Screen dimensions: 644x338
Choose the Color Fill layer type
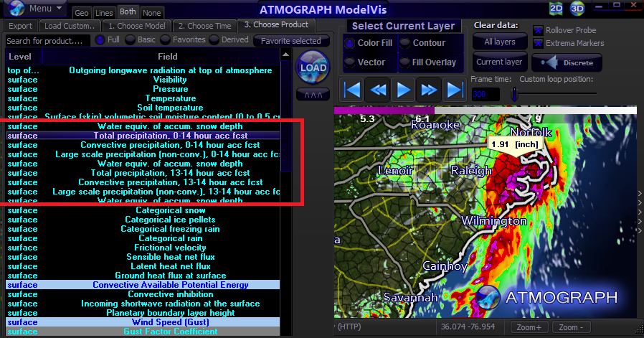point(349,43)
